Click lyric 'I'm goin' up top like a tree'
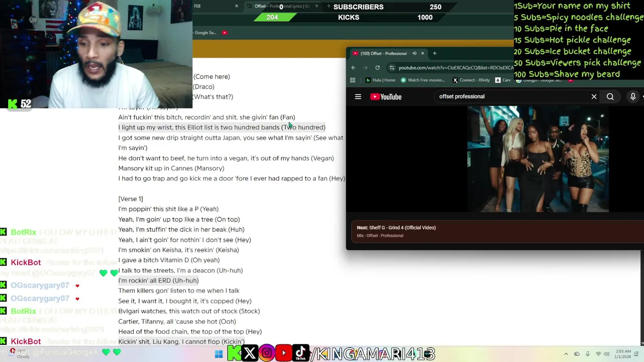644x362 pixels. 179,220
